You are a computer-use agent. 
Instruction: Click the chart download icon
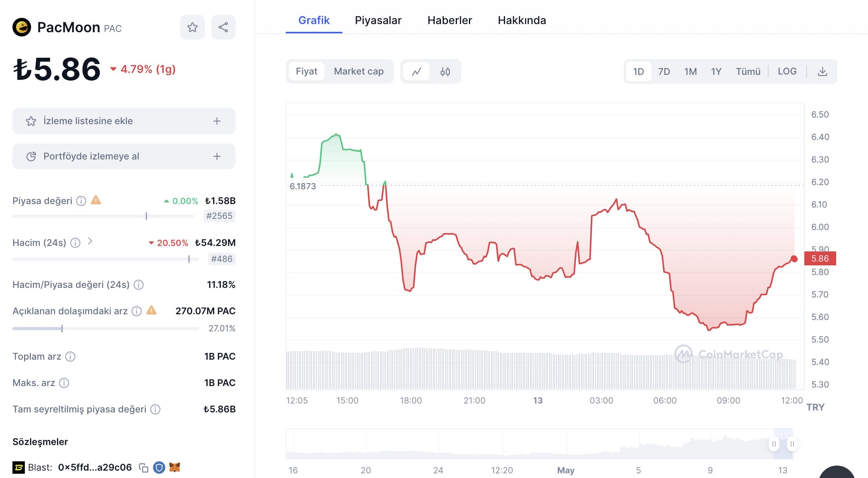coord(822,71)
